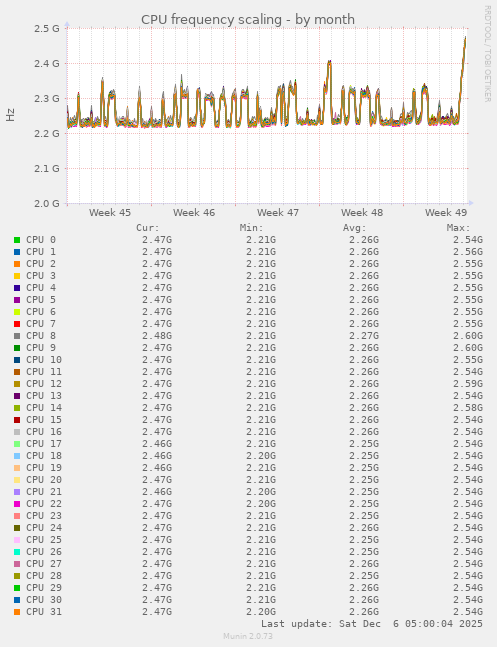
Task: Click the 'CPU 12' legend label
Action: (x=44, y=384)
